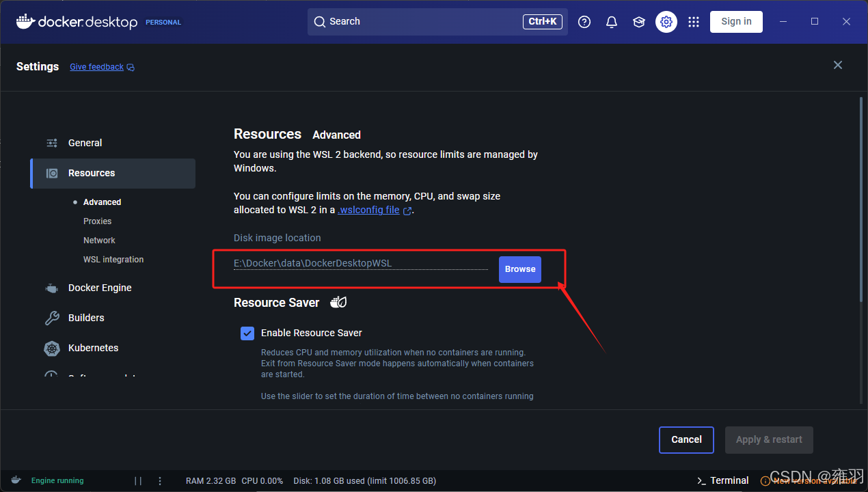Click the Engine running status text
Viewport: 868px width, 492px height.
(x=57, y=481)
